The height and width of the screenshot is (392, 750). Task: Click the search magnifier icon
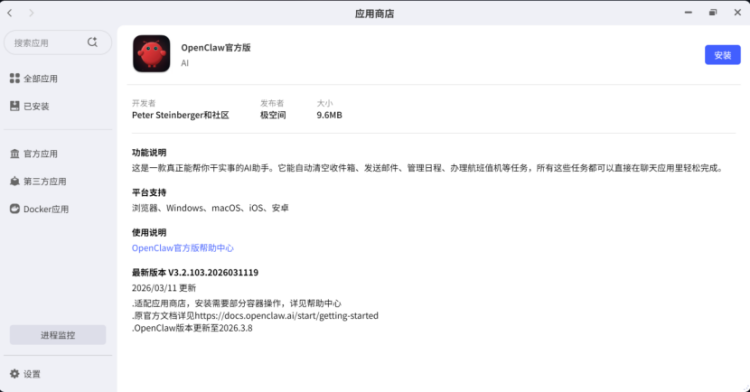(x=92, y=42)
